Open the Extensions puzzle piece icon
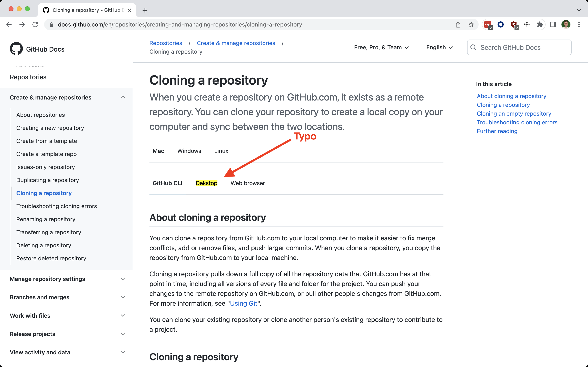This screenshot has height=367, width=588. coord(540,24)
